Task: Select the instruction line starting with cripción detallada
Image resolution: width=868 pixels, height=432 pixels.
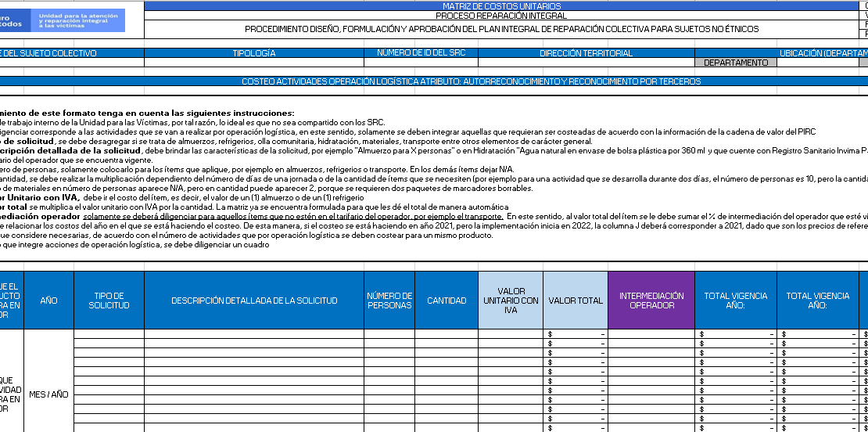Action: pyautogui.click(x=434, y=150)
